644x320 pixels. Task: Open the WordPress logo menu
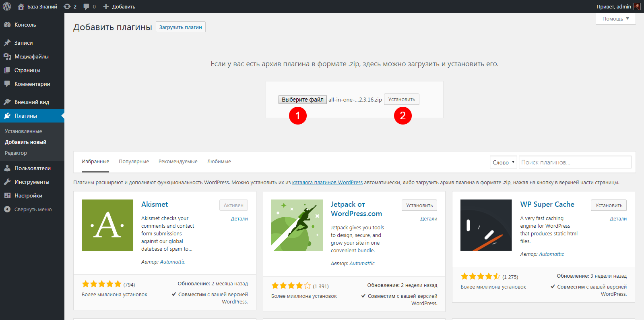tap(7, 6)
